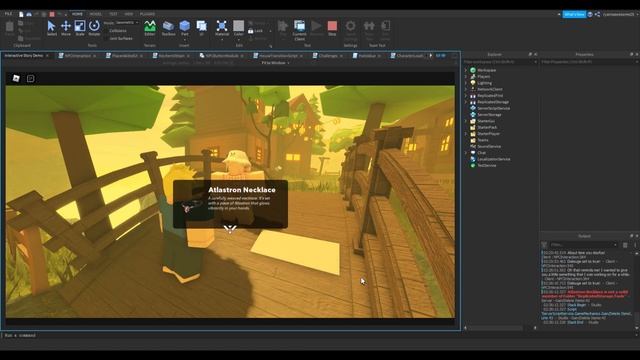The image size is (640, 360).
Task: Click the new file icon in title bar
Action: tap(21, 14)
